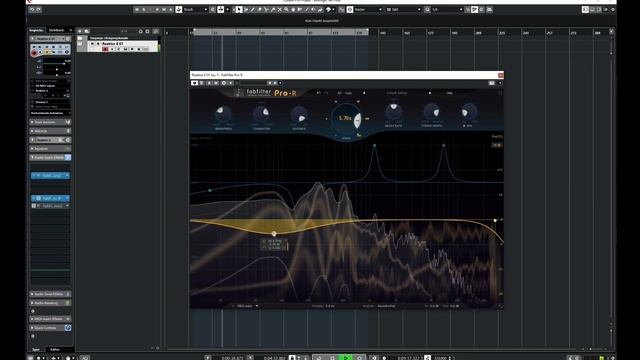Go to next Pro-R preset arrow

430,93
